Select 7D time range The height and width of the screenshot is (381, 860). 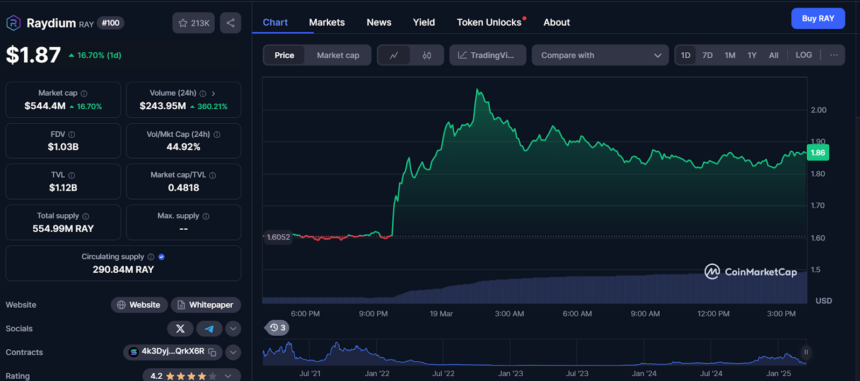coord(708,55)
